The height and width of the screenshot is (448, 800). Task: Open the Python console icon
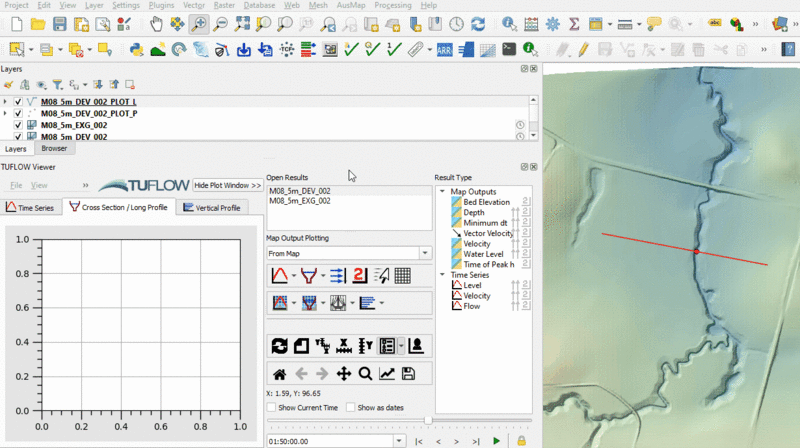[x=137, y=48]
